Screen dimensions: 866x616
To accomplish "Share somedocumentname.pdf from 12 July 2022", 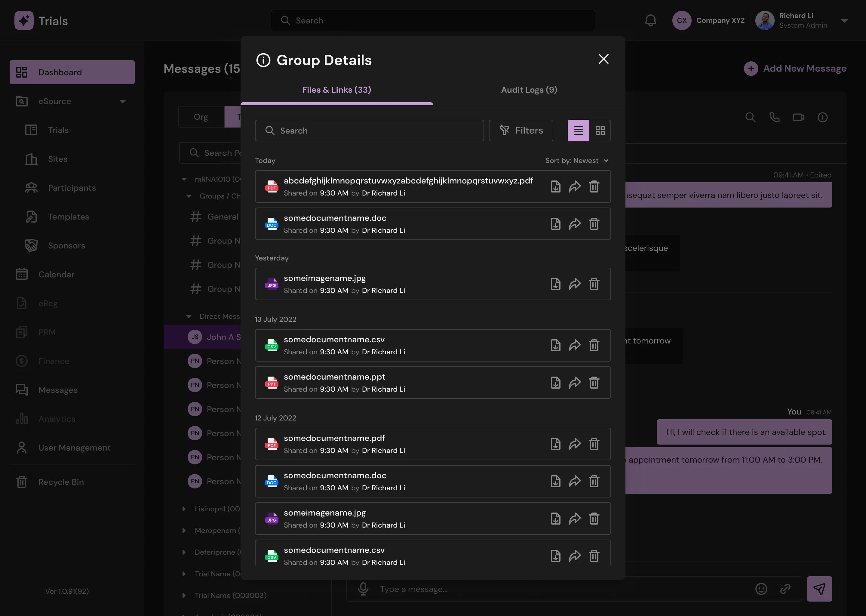I will click(x=575, y=444).
